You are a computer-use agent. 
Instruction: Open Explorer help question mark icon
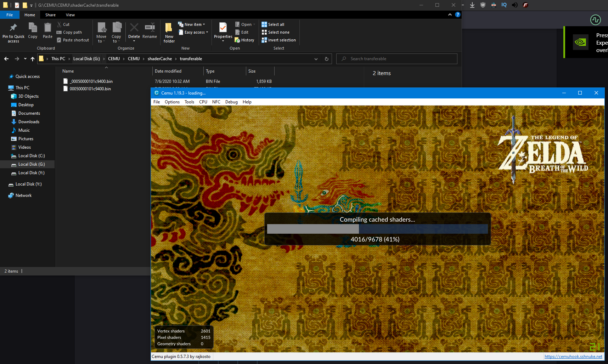[458, 15]
